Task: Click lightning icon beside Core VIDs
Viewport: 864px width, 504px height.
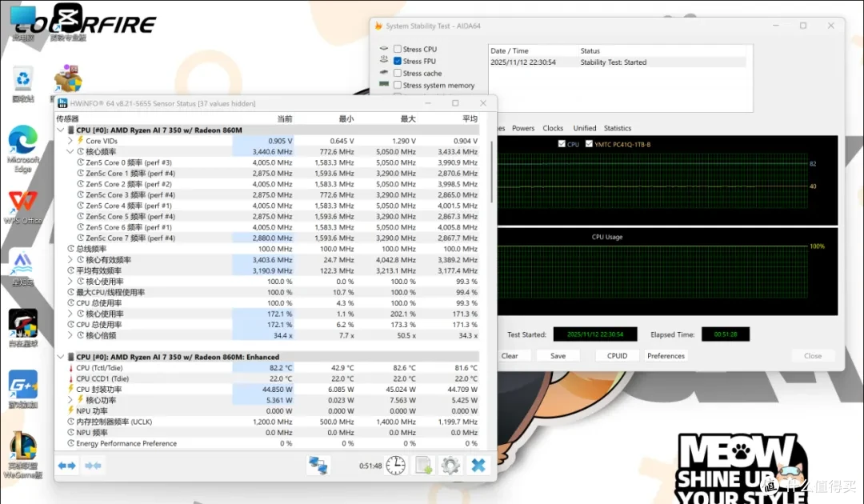Action: pyautogui.click(x=81, y=141)
